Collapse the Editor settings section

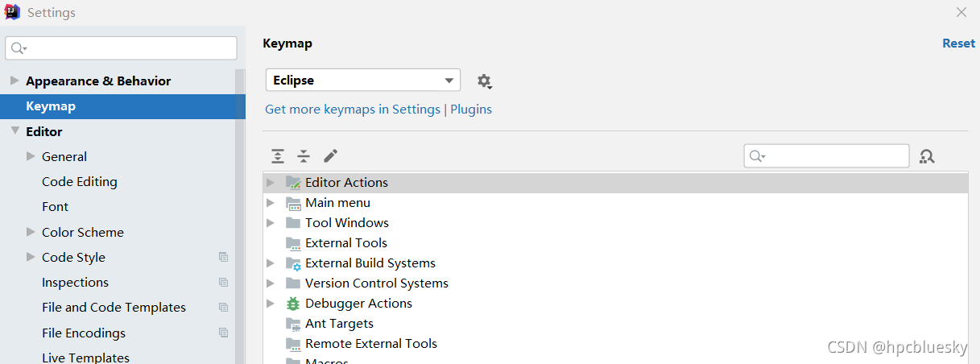14,130
